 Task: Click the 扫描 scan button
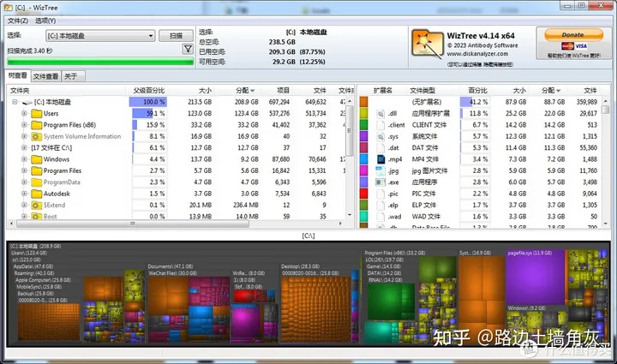tap(176, 36)
